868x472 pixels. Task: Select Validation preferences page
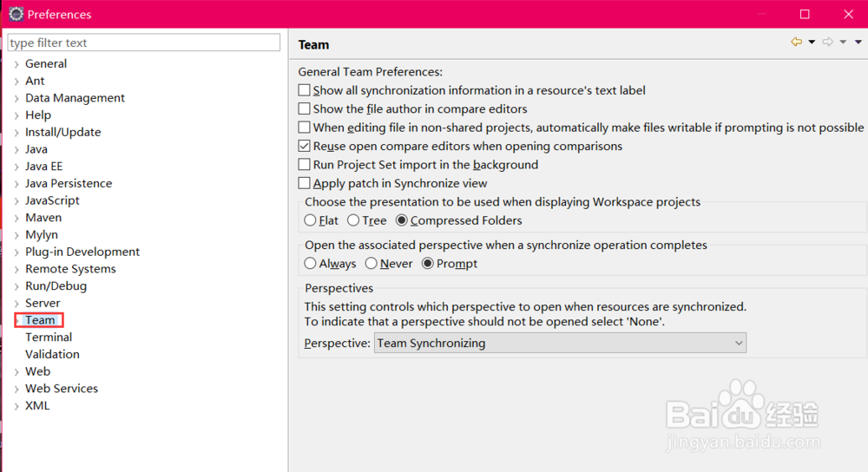click(52, 354)
